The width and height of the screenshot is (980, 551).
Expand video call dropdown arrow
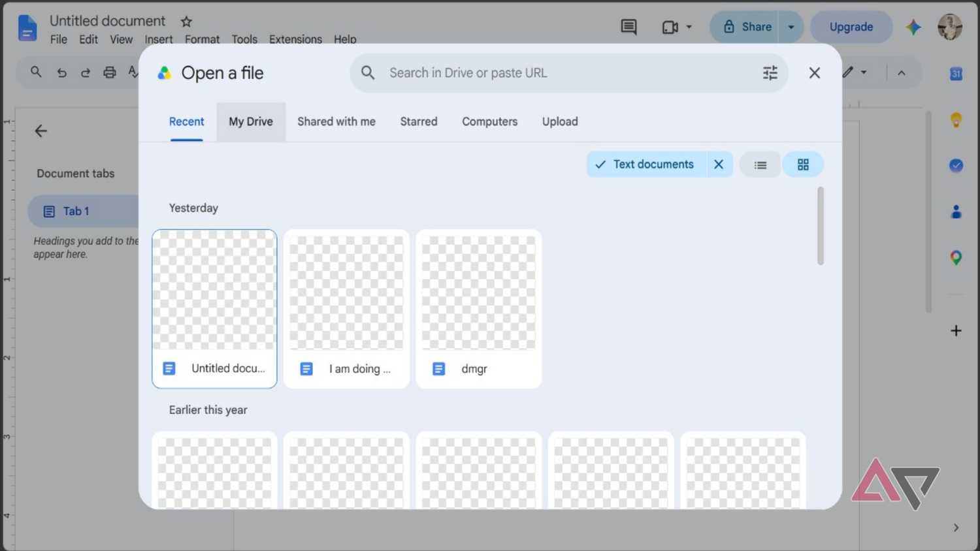click(x=689, y=27)
